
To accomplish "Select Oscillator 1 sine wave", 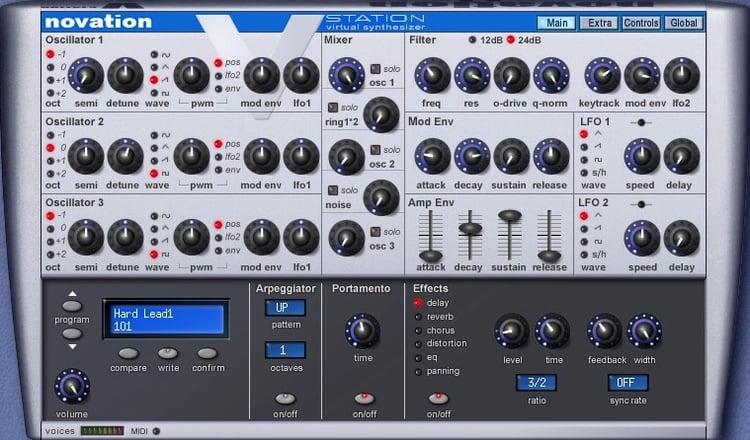I will pos(154,55).
